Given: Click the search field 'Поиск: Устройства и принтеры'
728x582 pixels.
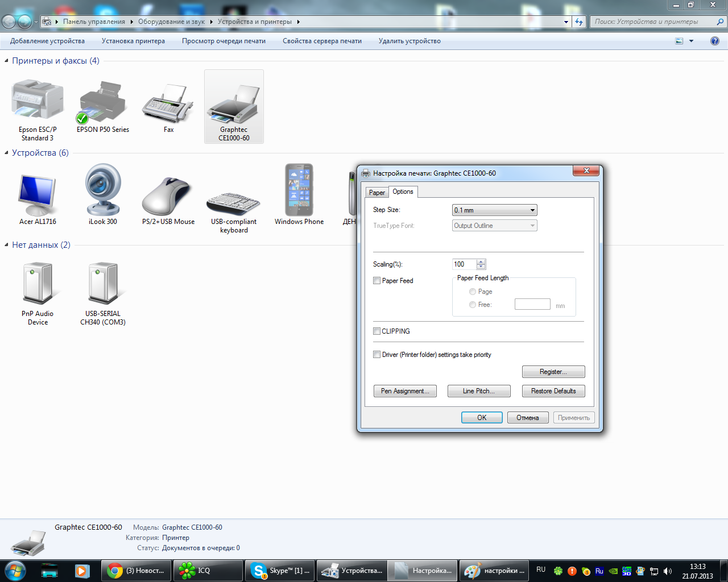Looking at the screenshot, I should pos(653,22).
